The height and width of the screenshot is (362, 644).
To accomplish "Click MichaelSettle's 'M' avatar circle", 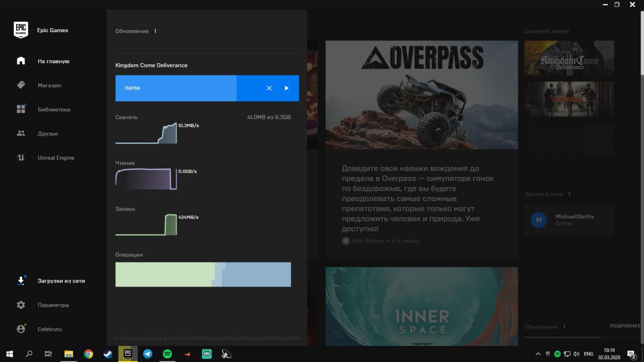I will pyautogui.click(x=539, y=220).
